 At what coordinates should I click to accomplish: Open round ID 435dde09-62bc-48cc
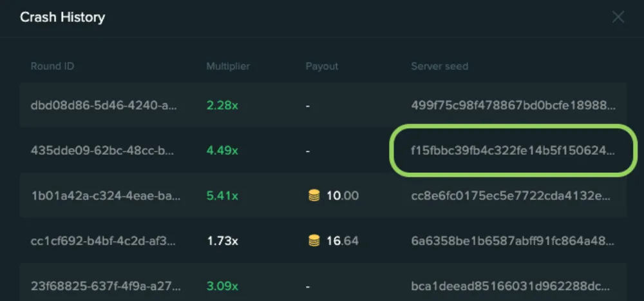[x=102, y=151]
